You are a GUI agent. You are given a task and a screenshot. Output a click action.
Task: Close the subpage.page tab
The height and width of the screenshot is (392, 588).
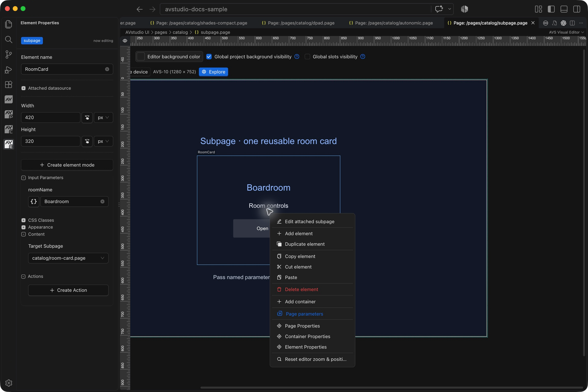click(x=533, y=23)
